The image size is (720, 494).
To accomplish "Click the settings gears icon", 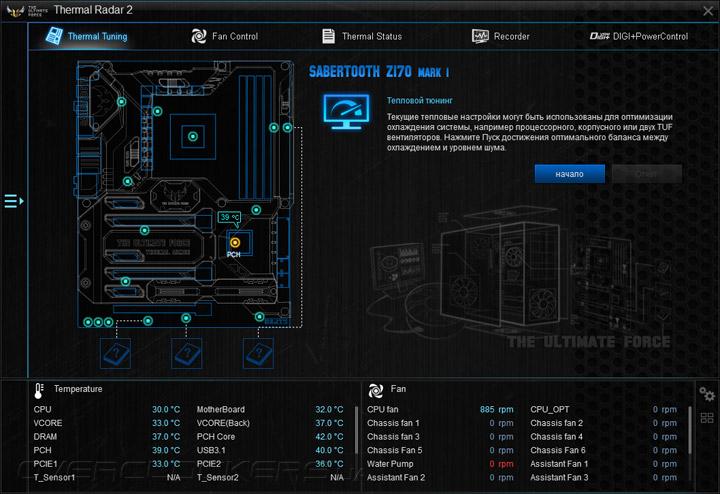I will 707,394.
